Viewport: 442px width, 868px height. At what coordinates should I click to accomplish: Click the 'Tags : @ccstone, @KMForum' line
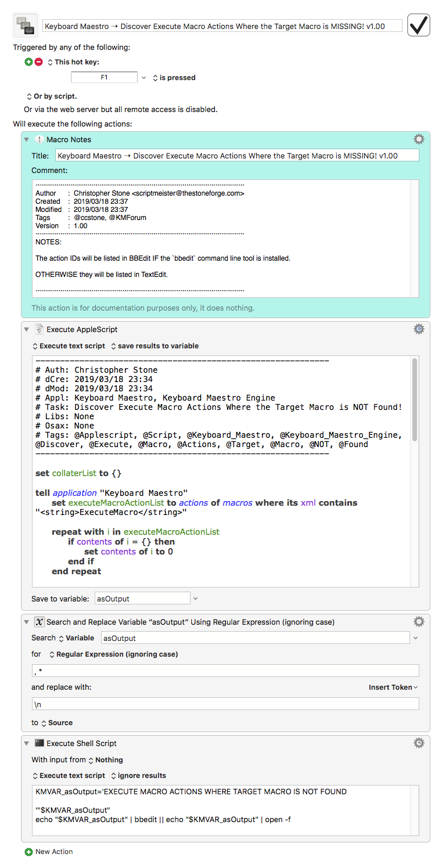[91, 218]
